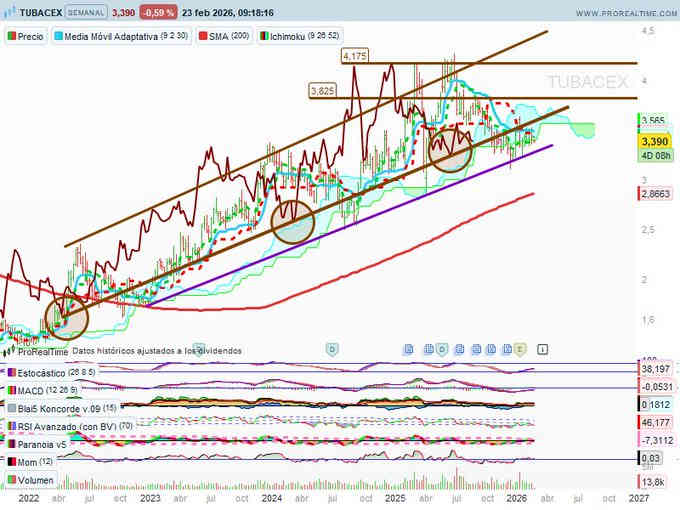680x510 pixels.
Task: Click the Ichimoku indicator icon
Action: pyautogui.click(x=263, y=36)
